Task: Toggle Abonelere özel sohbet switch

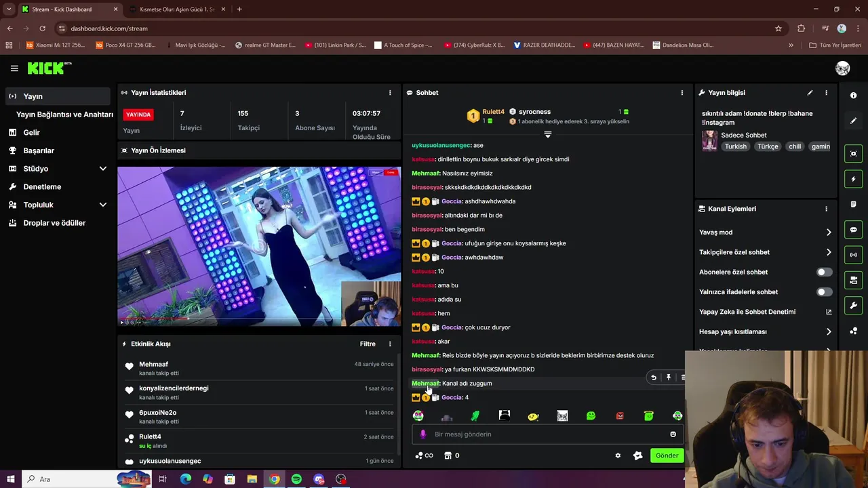Action: (824, 272)
